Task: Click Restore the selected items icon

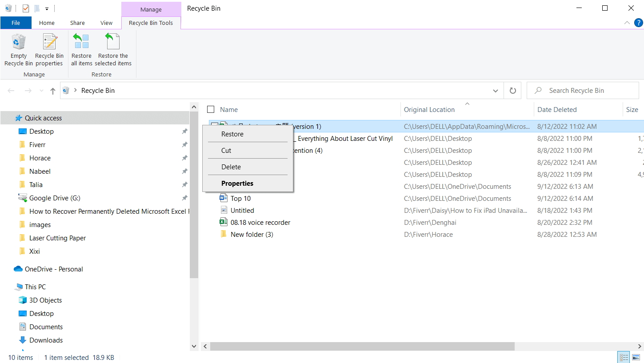Action: click(113, 50)
